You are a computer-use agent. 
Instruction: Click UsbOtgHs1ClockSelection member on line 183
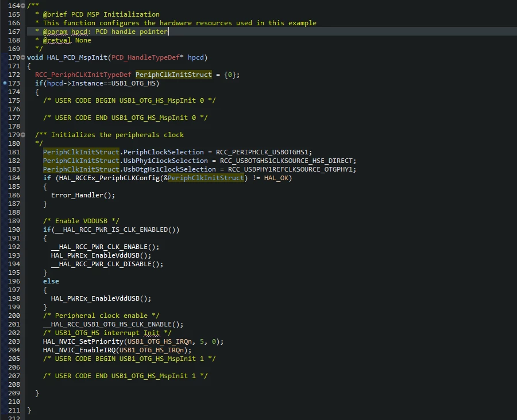pos(169,169)
